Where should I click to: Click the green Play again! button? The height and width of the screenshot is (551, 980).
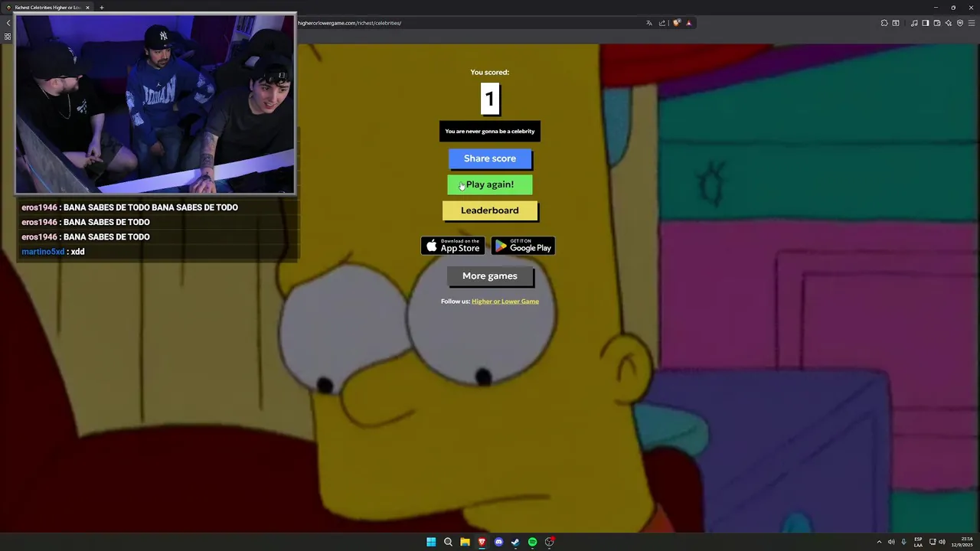click(490, 184)
